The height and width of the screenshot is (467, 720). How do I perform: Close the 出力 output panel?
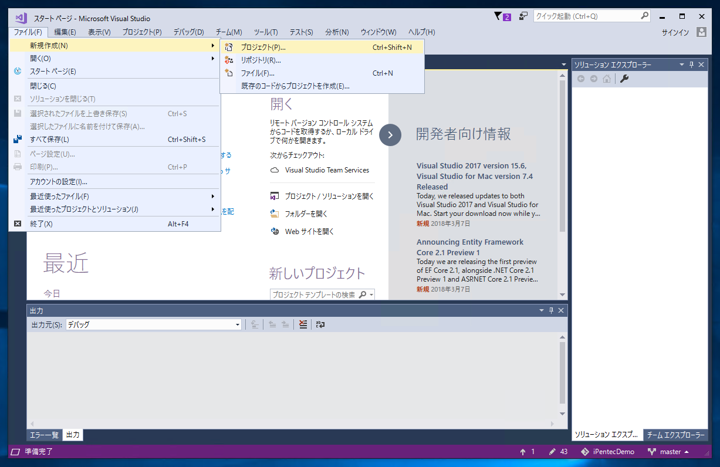coord(561,310)
